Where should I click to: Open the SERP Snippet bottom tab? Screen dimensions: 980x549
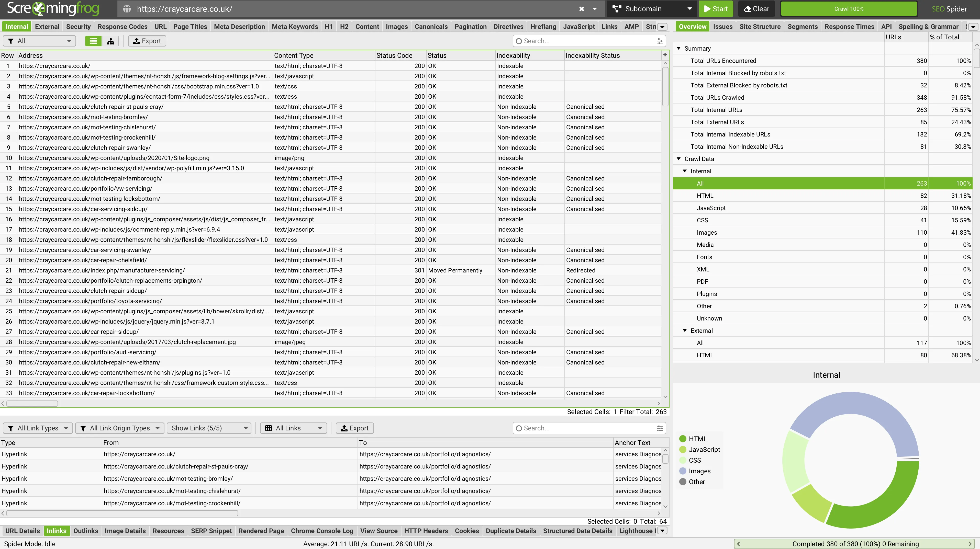[x=211, y=531]
